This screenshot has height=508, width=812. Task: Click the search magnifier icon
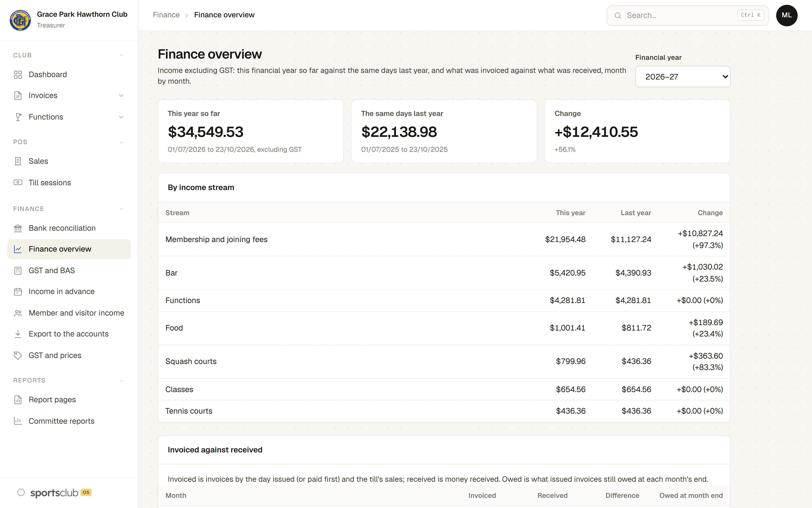(618, 16)
